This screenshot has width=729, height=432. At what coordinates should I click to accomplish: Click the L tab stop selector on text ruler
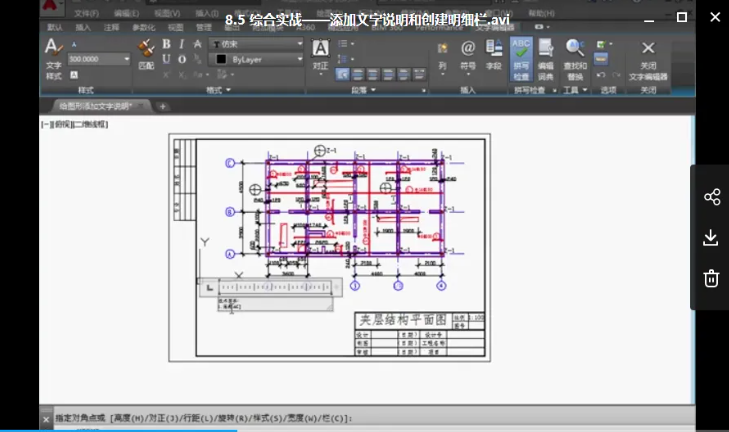(x=209, y=288)
